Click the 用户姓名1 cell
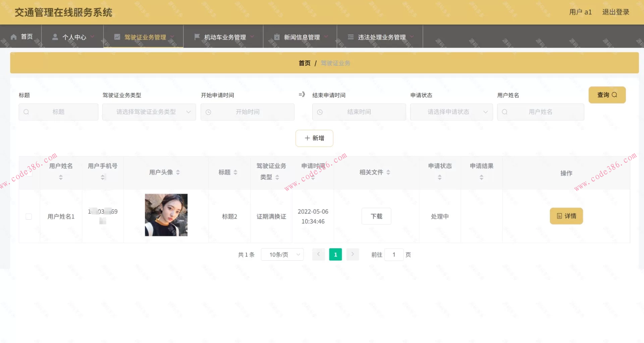This screenshot has width=644, height=343. (x=61, y=216)
